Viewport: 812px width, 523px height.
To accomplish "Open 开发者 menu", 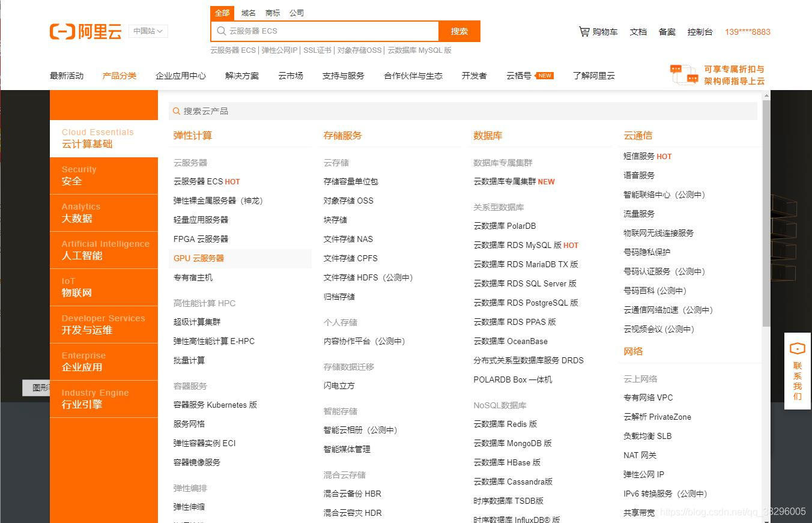I will click(x=474, y=76).
